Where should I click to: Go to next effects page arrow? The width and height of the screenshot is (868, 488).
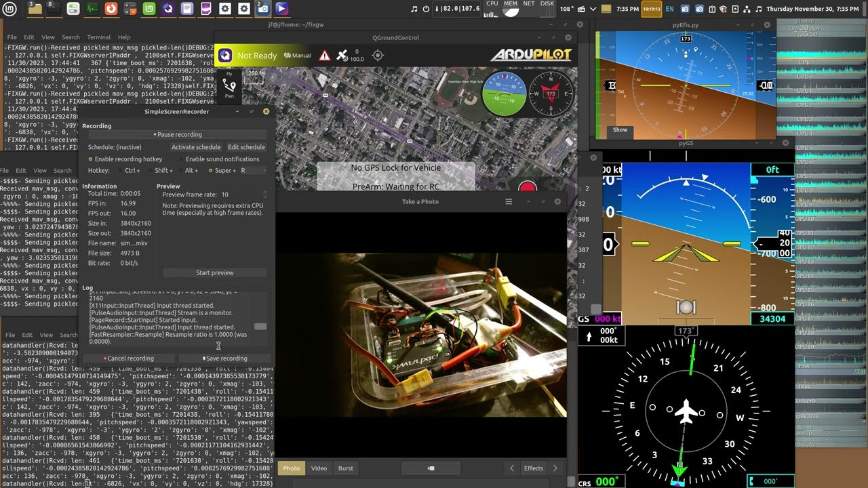coord(555,468)
